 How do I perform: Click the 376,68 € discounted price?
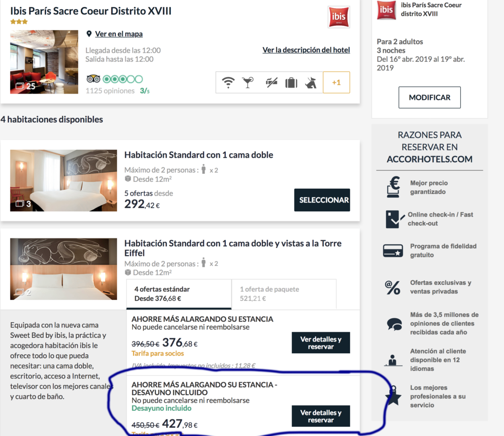[x=180, y=343]
